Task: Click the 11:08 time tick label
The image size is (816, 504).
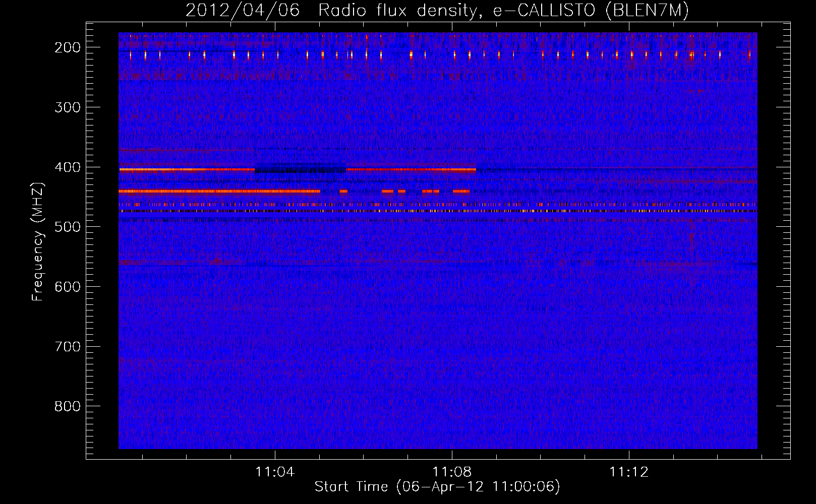Action: tap(452, 472)
